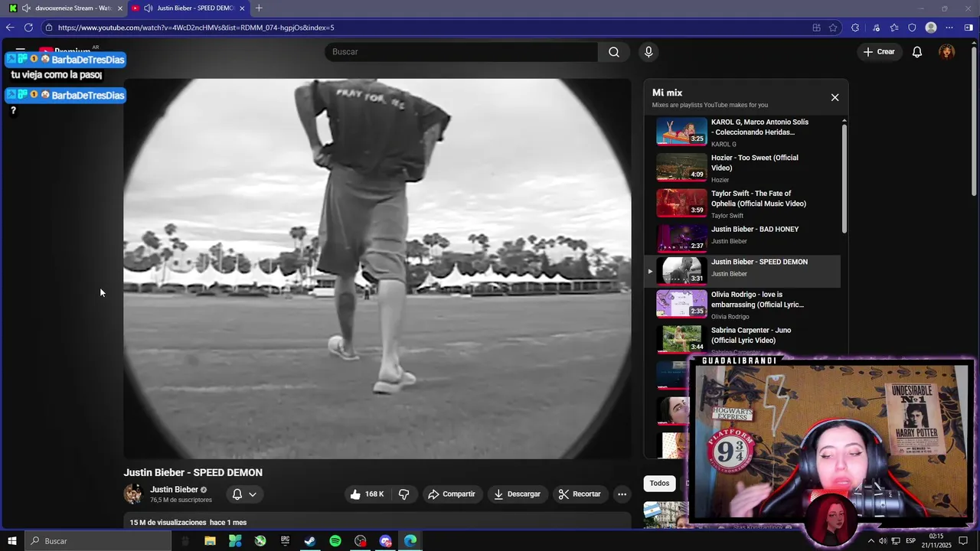
Task: Open subscription notification bell dropdown
Action: coord(244,494)
